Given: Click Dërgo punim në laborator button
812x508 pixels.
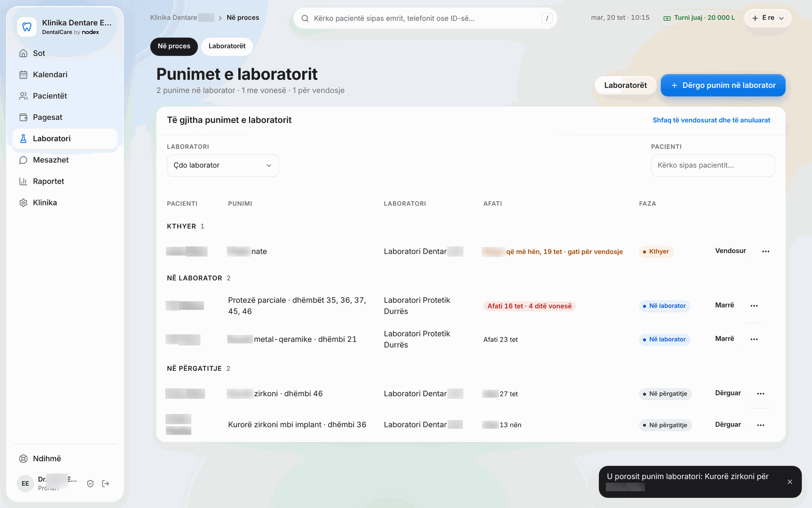Looking at the screenshot, I should (x=723, y=85).
